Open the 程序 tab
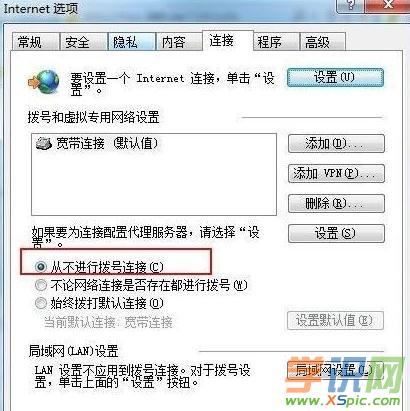Image resolution: width=410 pixels, height=411 pixels. [276, 42]
